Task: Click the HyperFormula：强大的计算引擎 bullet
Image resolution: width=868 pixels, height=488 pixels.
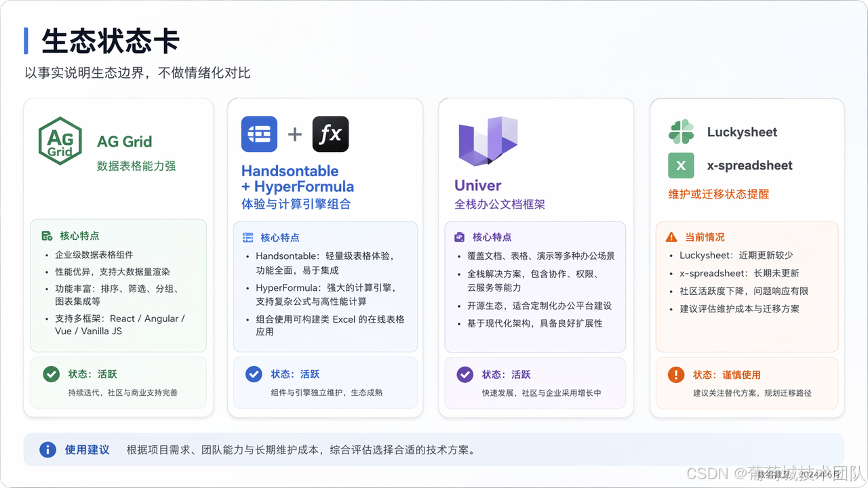Action: click(325, 294)
